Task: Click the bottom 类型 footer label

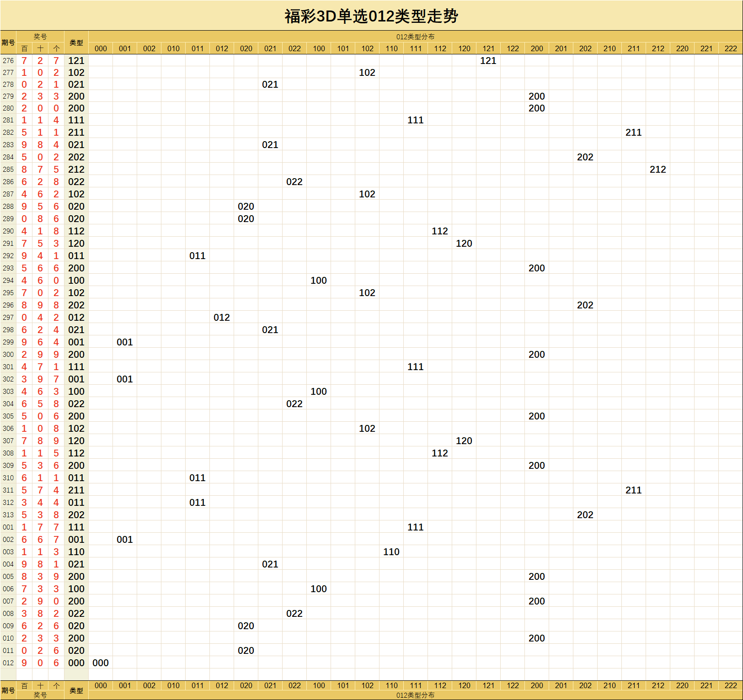Action: pyautogui.click(x=76, y=690)
